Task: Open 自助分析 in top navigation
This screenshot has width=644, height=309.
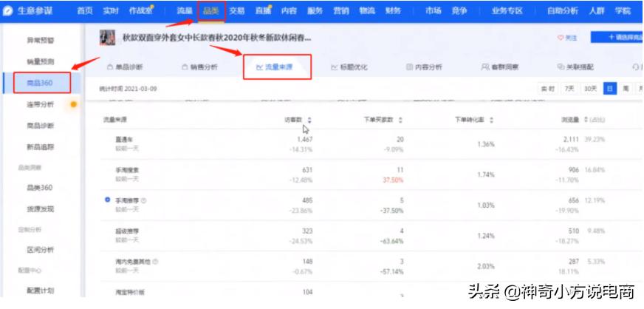Action: pos(562,11)
